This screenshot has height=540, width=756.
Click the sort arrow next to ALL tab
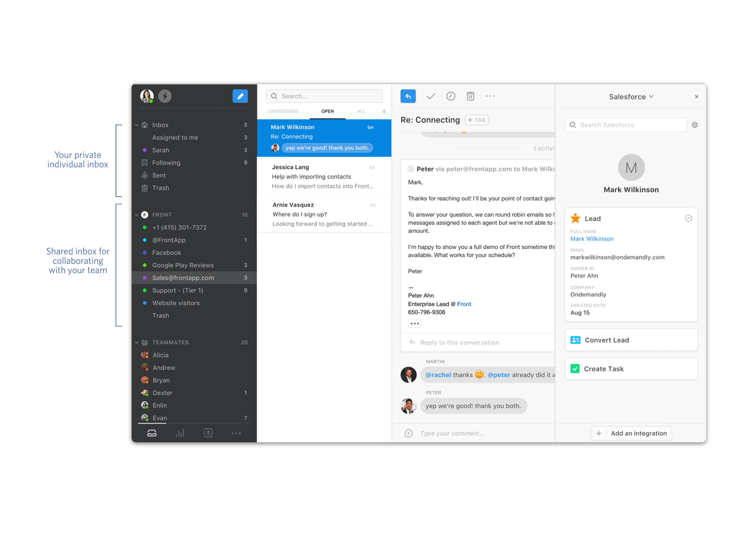(384, 111)
